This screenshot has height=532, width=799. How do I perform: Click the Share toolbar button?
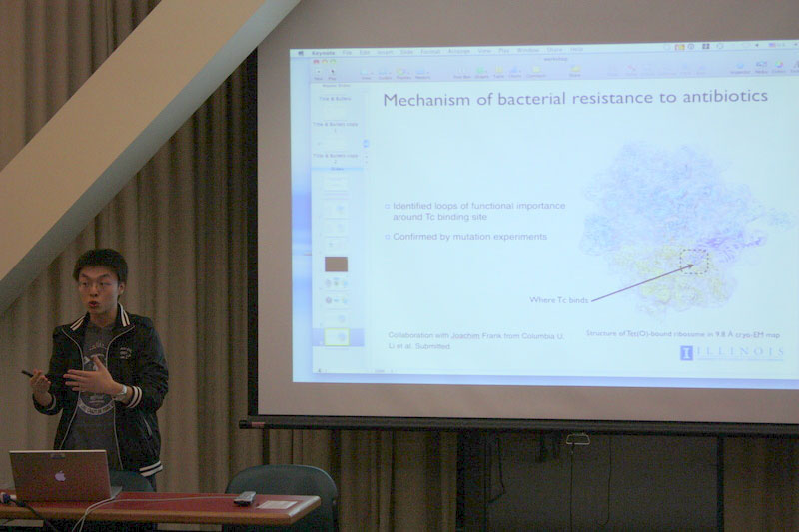coord(575,72)
